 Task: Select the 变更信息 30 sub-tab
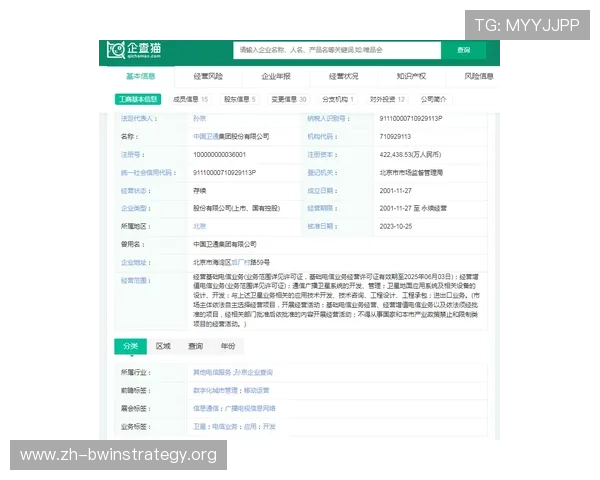(x=289, y=100)
